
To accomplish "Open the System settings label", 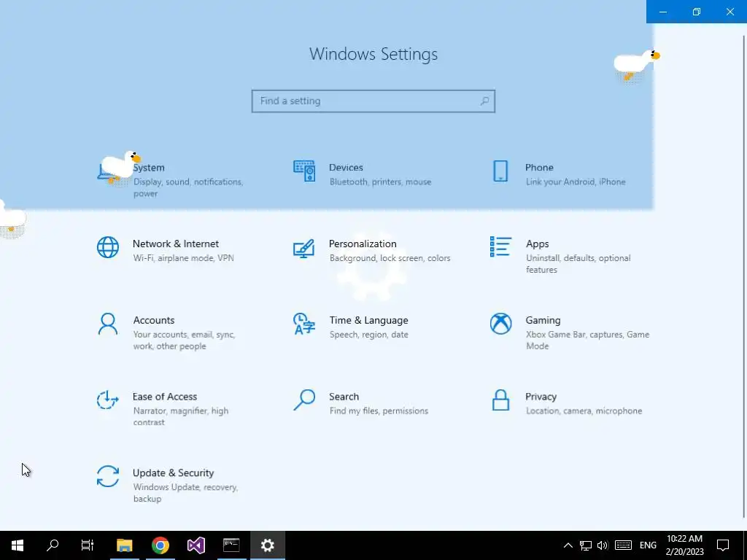I will 149,168.
